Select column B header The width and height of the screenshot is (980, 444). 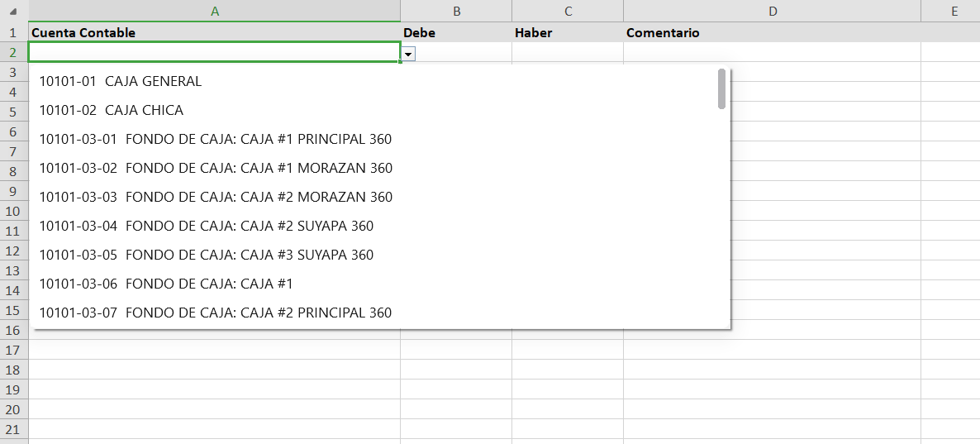click(456, 12)
